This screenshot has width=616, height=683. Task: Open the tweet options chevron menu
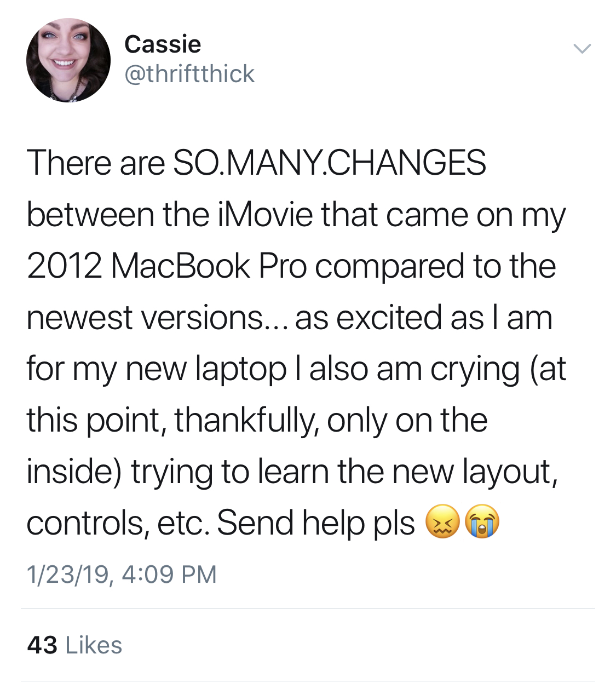pos(582,48)
